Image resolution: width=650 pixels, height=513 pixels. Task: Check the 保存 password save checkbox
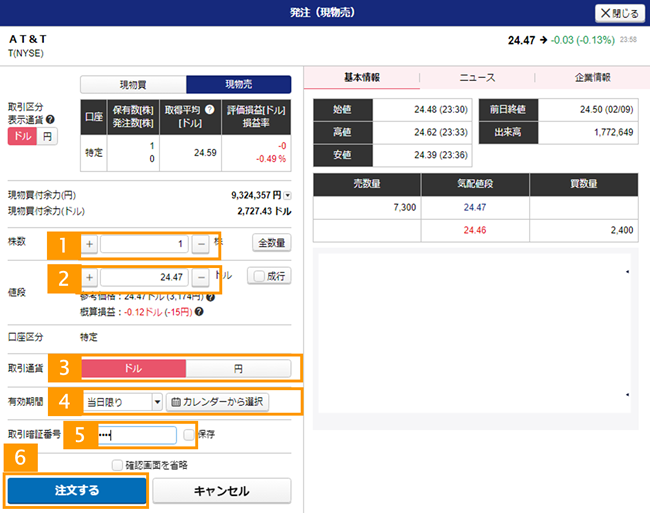point(189,434)
